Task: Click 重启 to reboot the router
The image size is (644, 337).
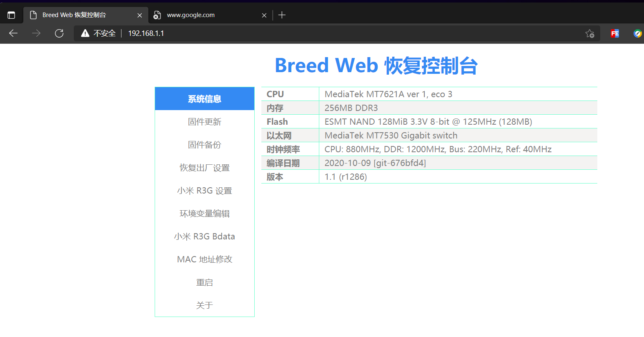Action: point(204,282)
